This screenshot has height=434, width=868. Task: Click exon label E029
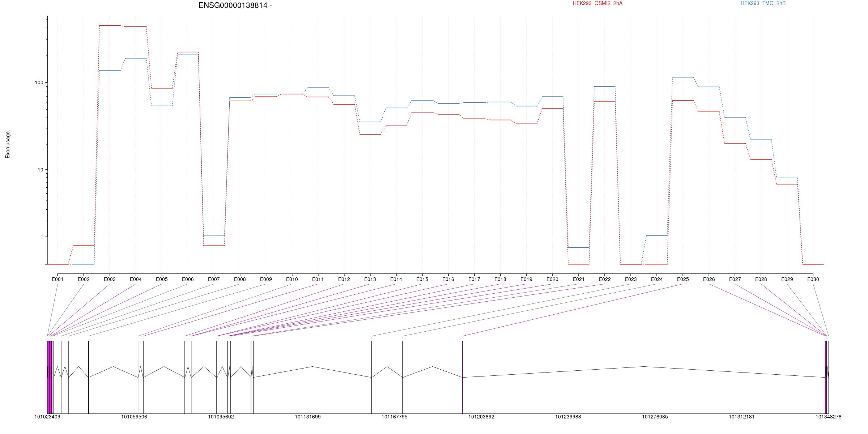(787, 279)
